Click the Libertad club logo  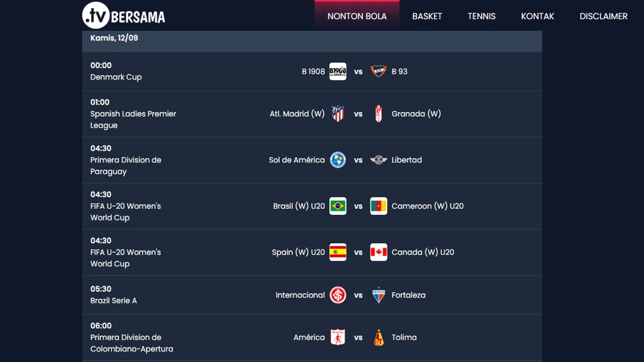[378, 160]
